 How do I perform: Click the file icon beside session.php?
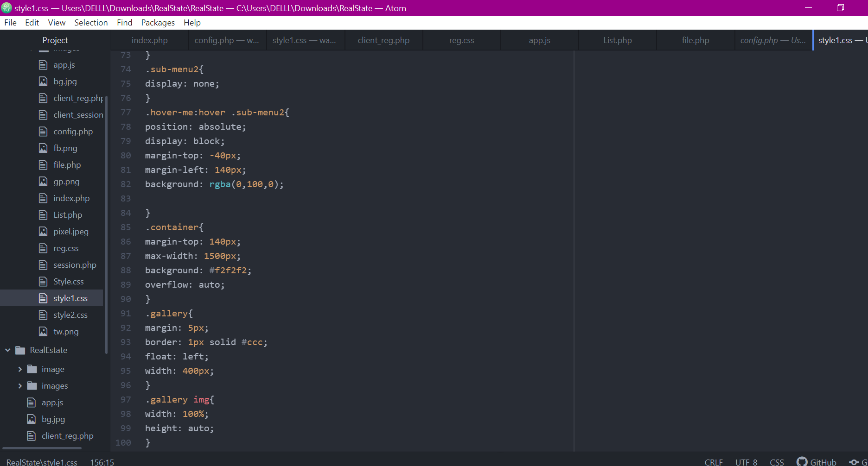click(x=43, y=265)
